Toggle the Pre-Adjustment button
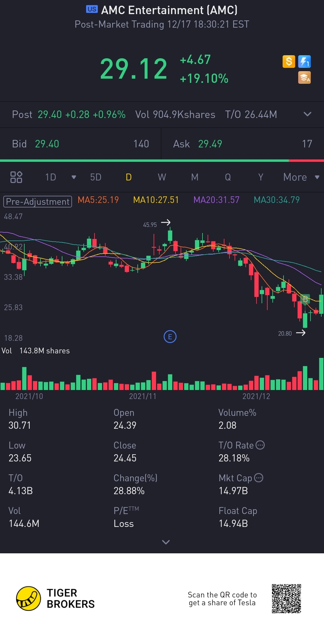 [x=37, y=201]
